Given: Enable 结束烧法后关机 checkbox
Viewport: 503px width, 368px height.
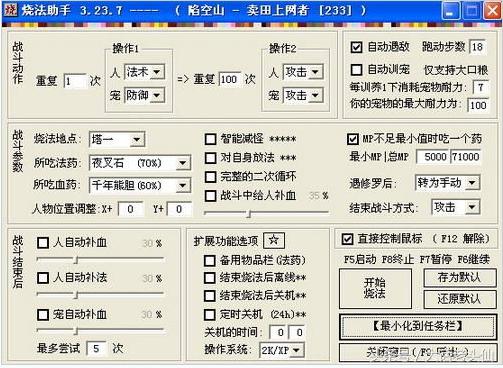Looking at the screenshot, I should point(209,295).
